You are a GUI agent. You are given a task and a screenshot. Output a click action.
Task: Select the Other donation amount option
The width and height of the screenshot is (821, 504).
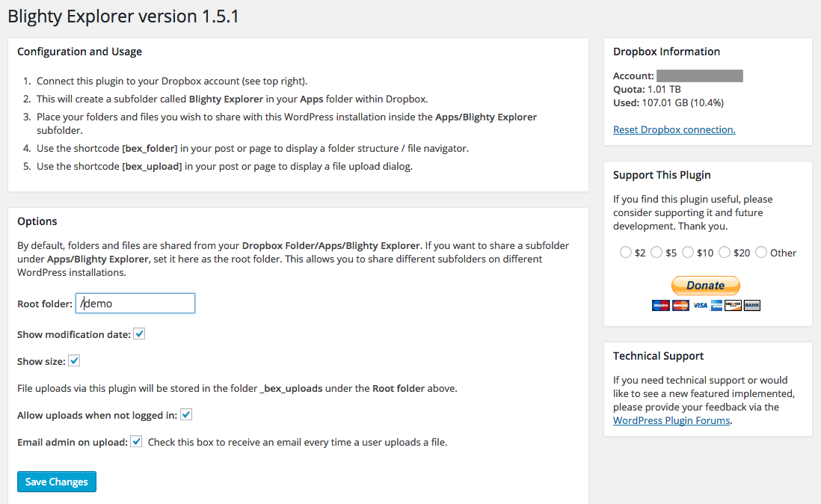click(761, 252)
